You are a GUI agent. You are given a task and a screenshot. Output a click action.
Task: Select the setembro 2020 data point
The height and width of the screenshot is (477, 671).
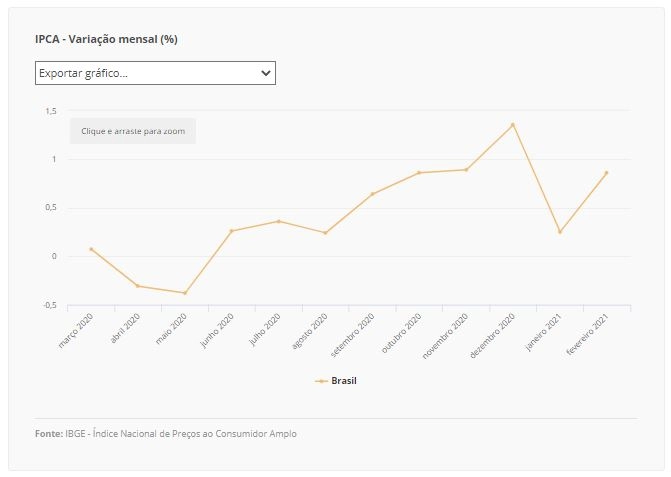[x=372, y=194]
